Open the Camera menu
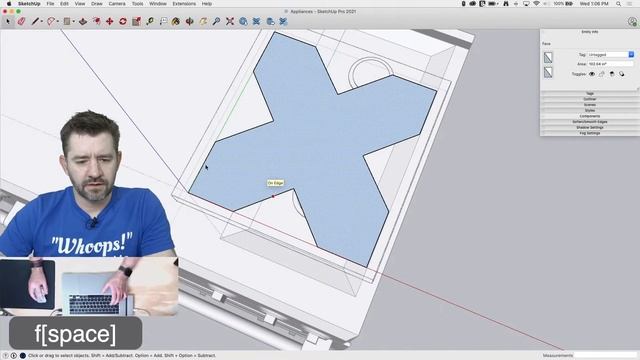This screenshot has width=640, height=360. (x=117, y=4)
